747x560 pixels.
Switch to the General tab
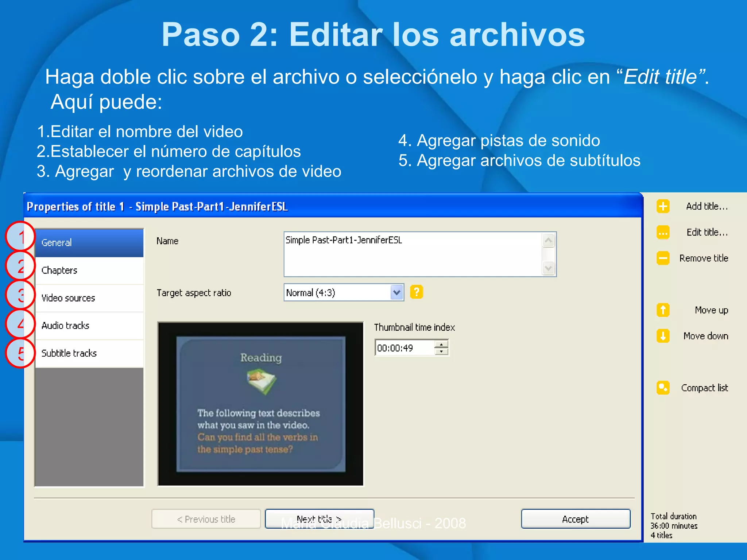tap(89, 243)
